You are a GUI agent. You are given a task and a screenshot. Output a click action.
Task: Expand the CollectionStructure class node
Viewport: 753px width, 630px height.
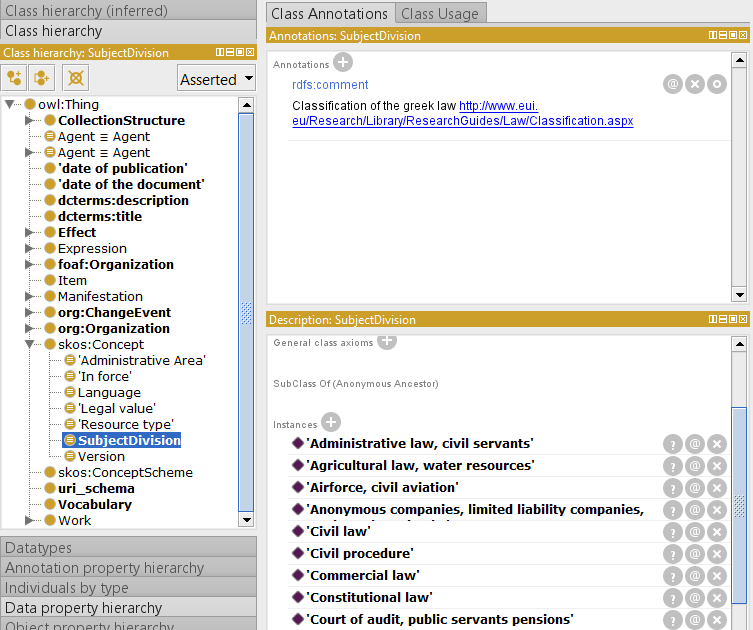click(29, 121)
